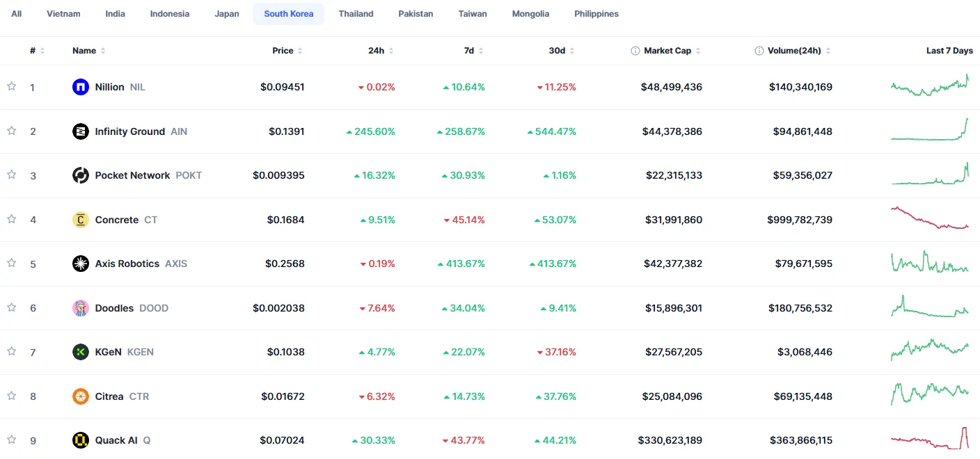Click the Doodles coin logo
Viewport: 980px width, 459px height.
(x=81, y=308)
